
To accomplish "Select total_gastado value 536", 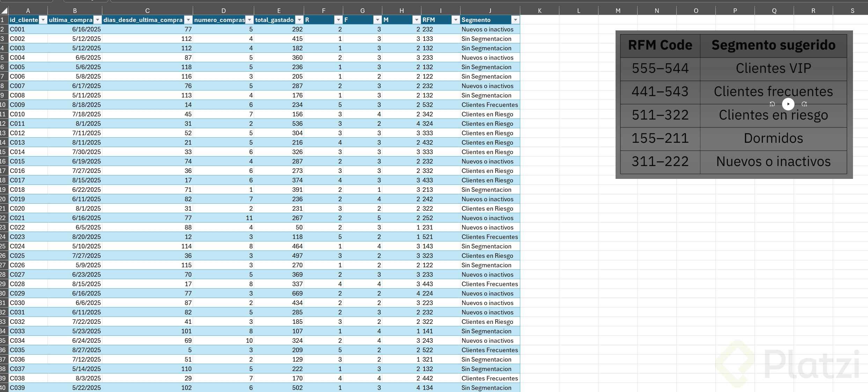I will [279, 124].
